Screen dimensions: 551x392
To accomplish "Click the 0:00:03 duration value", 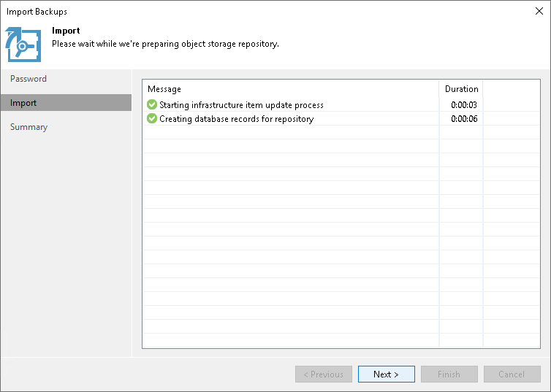I will (464, 105).
